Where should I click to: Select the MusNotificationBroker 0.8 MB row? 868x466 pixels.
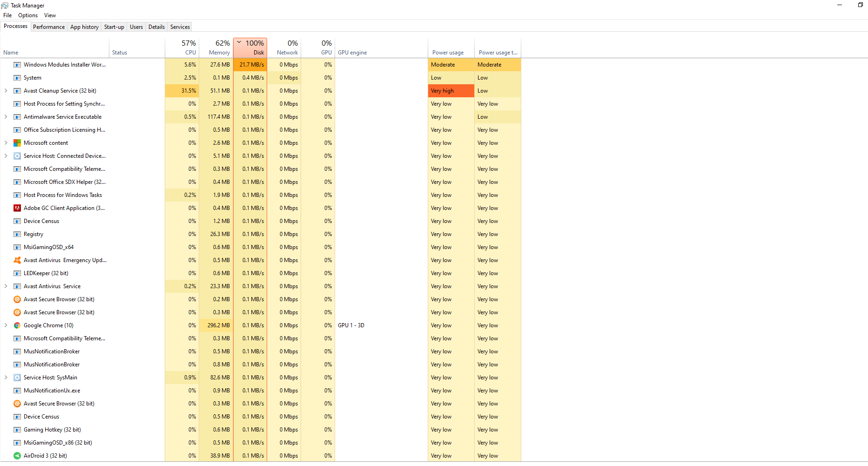click(x=261, y=365)
